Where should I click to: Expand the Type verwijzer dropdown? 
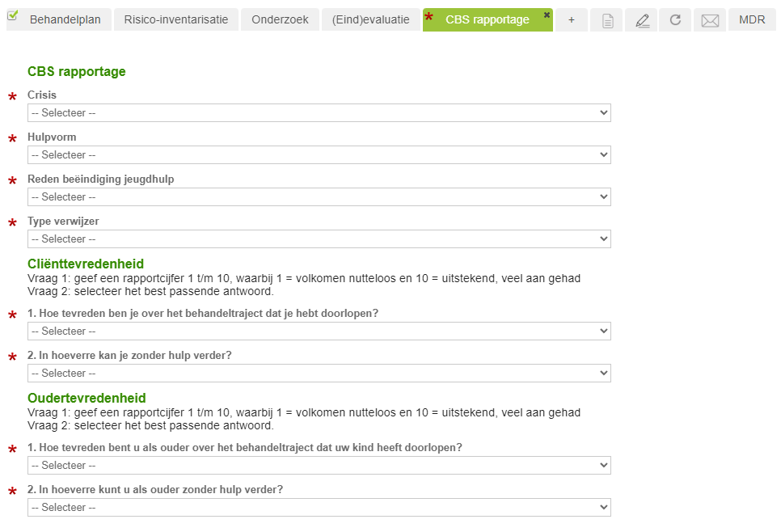[x=319, y=239]
